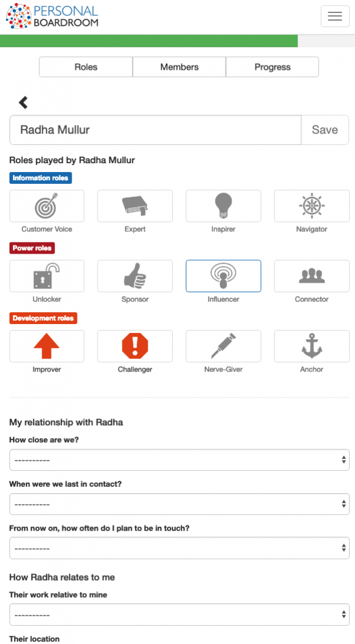355x644 pixels.
Task: Toggle the Expert books role
Action: tap(135, 206)
